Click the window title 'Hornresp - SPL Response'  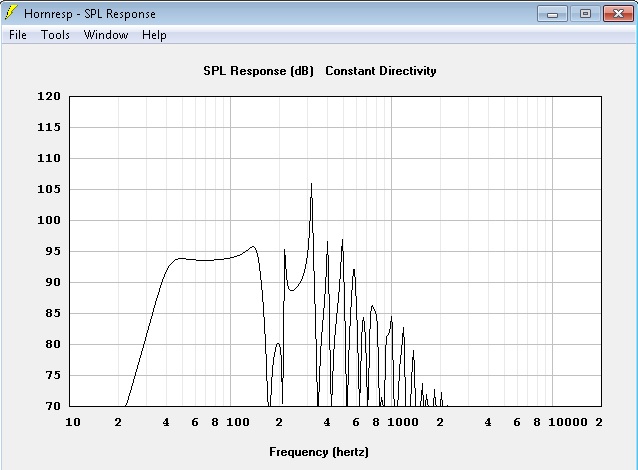(90, 14)
